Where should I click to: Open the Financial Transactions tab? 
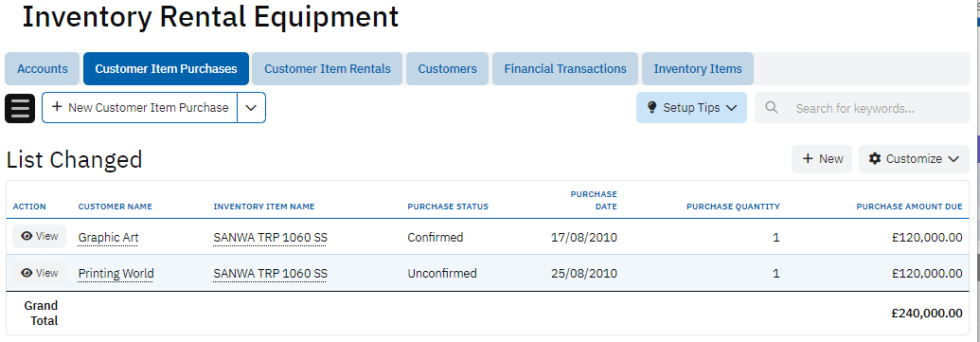point(565,69)
